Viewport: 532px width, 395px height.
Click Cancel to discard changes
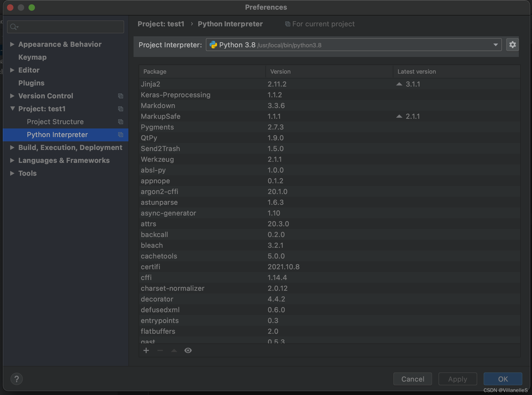pos(412,379)
